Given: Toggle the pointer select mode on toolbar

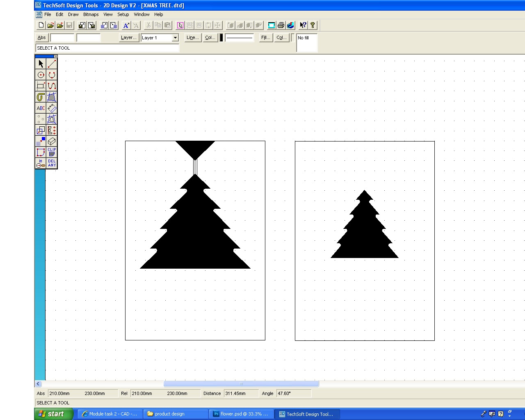Looking at the screenshot, I should coord(180,25).
